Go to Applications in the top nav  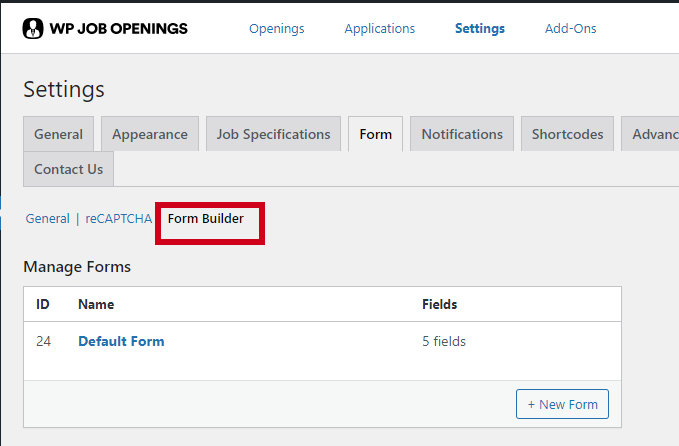379,29
